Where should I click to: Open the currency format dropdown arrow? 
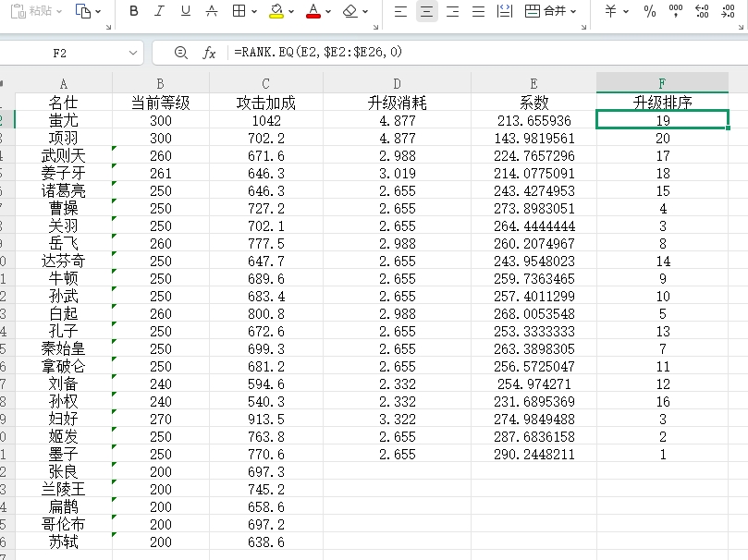coord(626,11)
